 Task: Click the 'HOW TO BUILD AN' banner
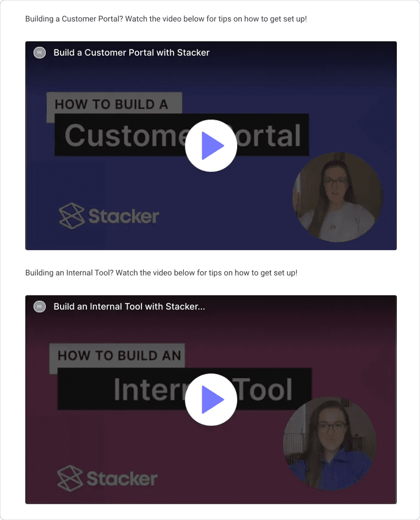point(117,355)
